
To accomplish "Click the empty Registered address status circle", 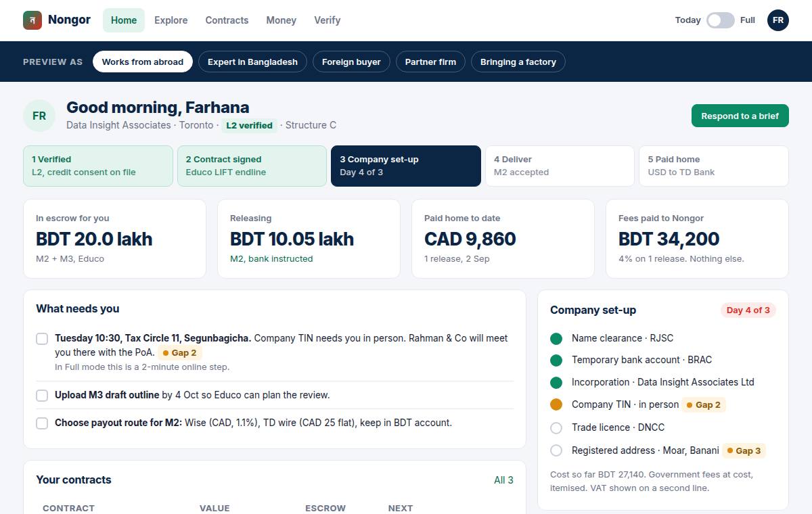I will click(556, 450).
